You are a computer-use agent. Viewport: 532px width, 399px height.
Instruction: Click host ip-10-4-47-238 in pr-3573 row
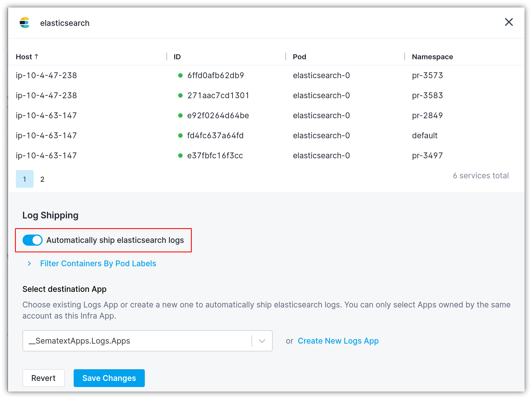coord(46,75)
